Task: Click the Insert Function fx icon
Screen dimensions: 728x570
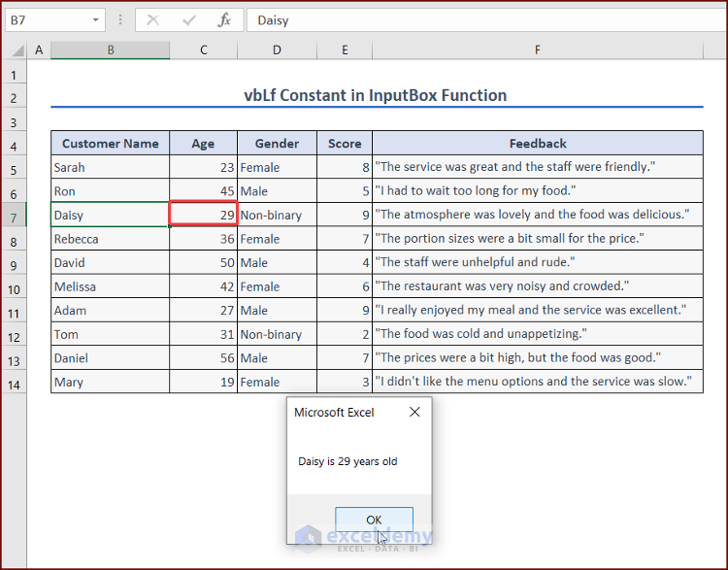Action: click(224, 20)
